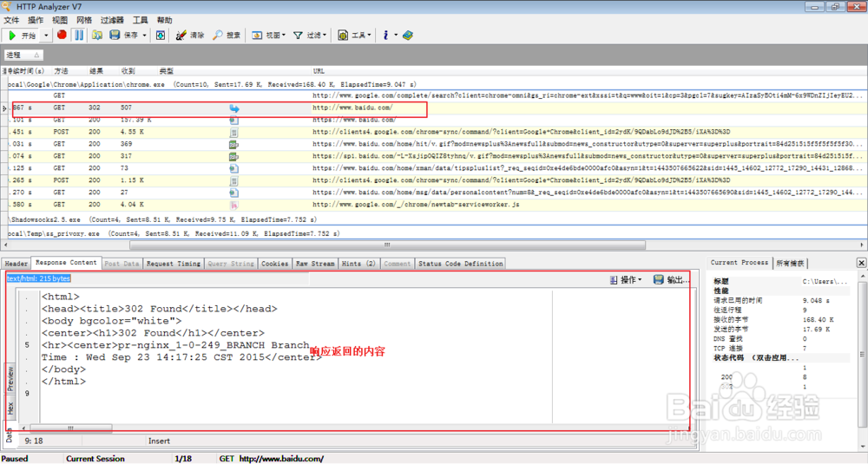Screen dimensions: 868x464
Task: Switch to the vertical Preview tab
Action: click(x=10, y=379)
